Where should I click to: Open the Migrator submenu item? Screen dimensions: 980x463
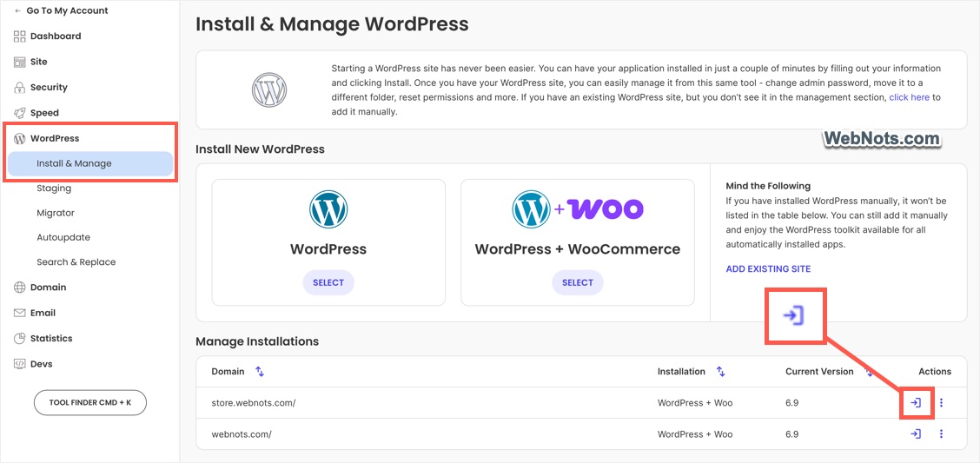pos(55,213)
